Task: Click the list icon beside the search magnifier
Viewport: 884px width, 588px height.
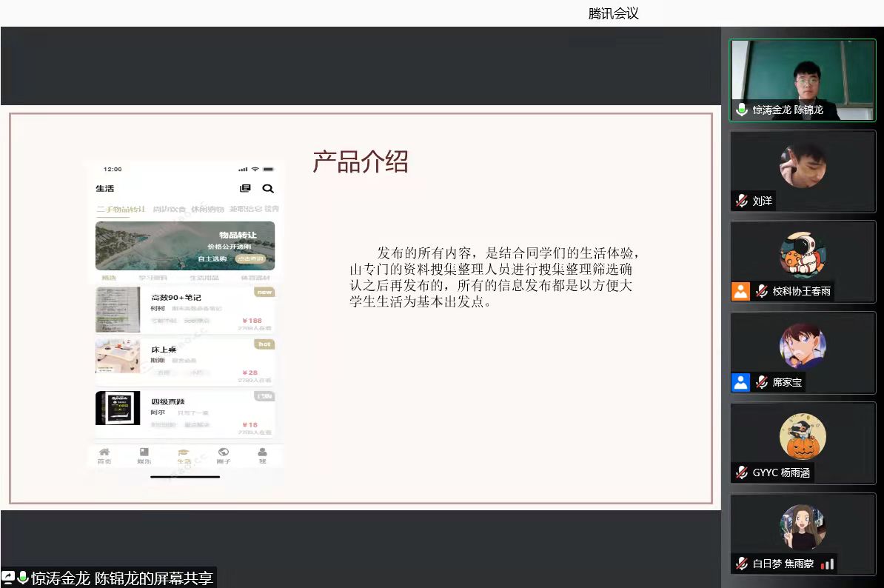Action: (x=246, y=189)
